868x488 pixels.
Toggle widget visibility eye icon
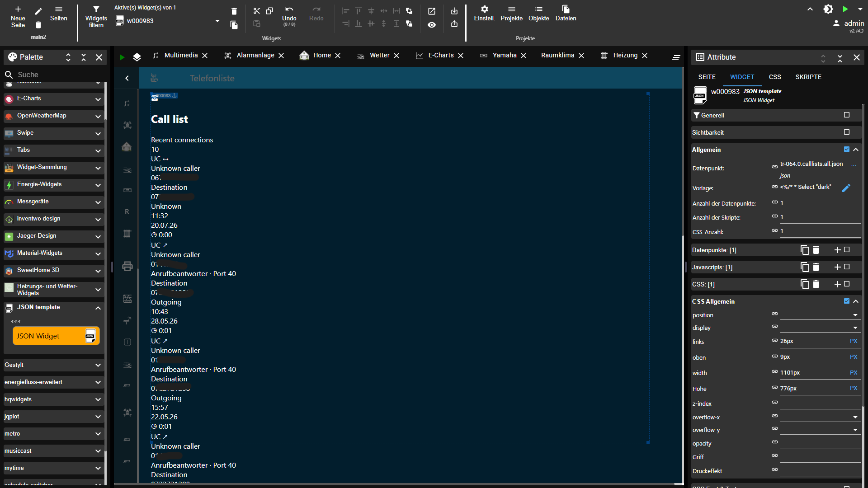point(432,25)
